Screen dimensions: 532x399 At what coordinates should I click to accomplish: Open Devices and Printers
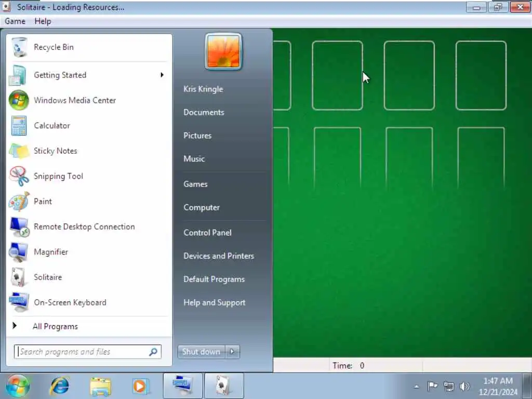[219, 256]
